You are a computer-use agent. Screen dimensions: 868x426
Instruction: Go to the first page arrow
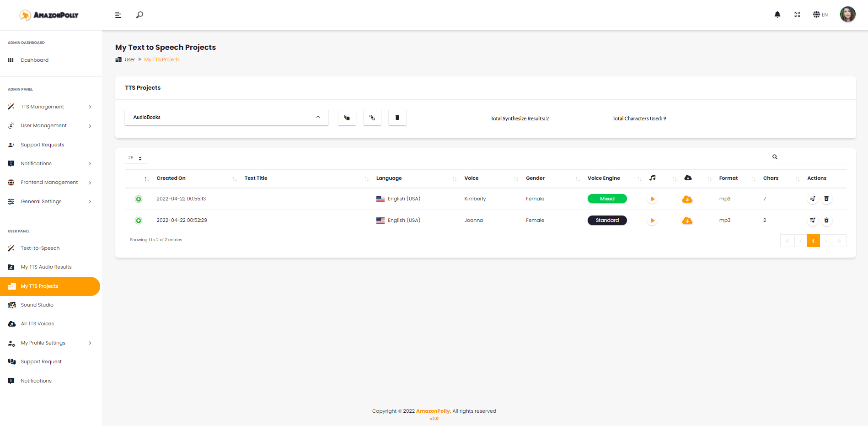coord(787,241)
